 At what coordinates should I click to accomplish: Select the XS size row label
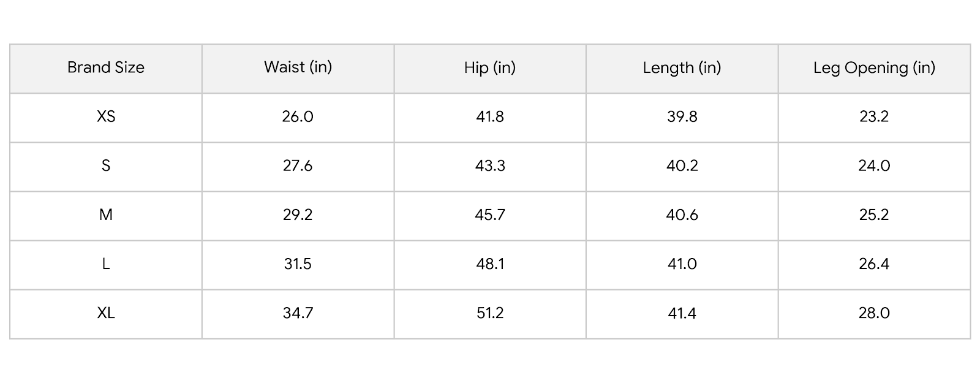click(106, 116)
